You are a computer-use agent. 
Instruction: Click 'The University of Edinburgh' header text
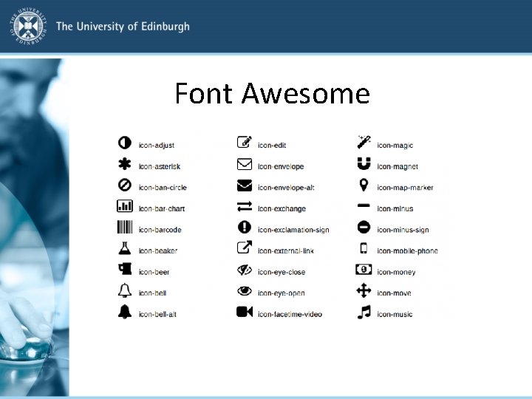123,27
